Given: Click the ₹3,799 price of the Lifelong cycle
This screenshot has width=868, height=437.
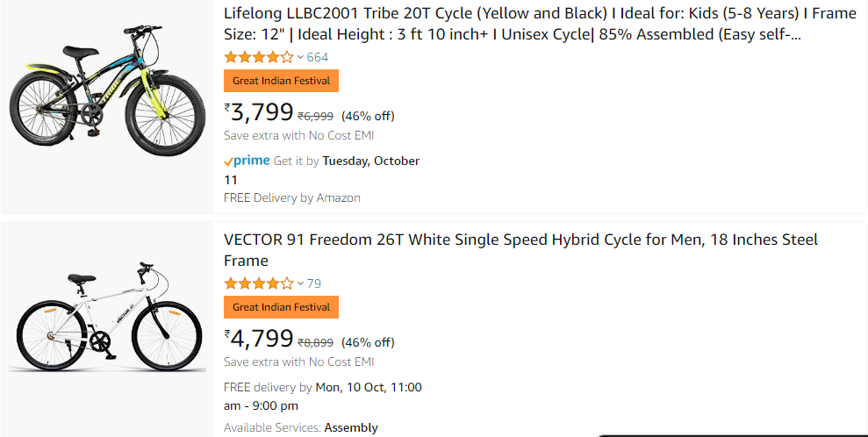Looking at the screenshot, I should click(259, 113).
